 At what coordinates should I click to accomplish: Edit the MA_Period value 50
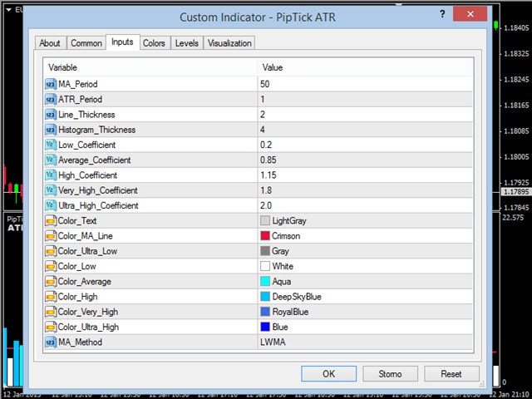click(366, 84)
